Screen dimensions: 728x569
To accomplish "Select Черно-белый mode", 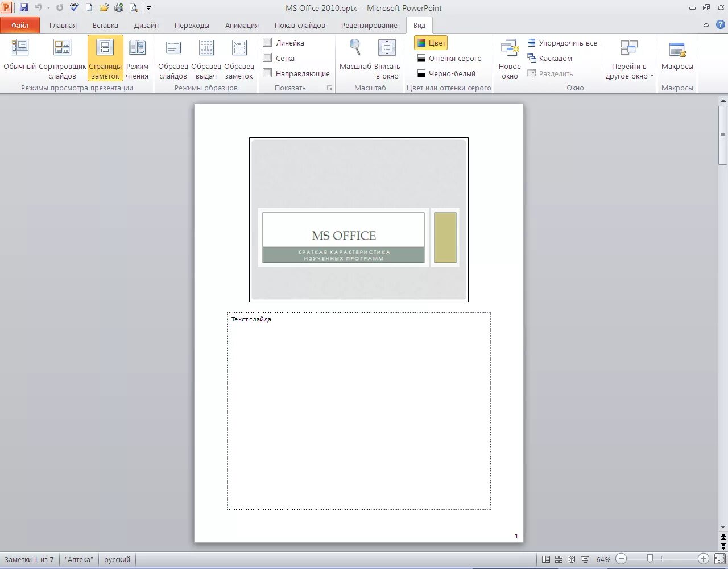I will pos(446,73).
